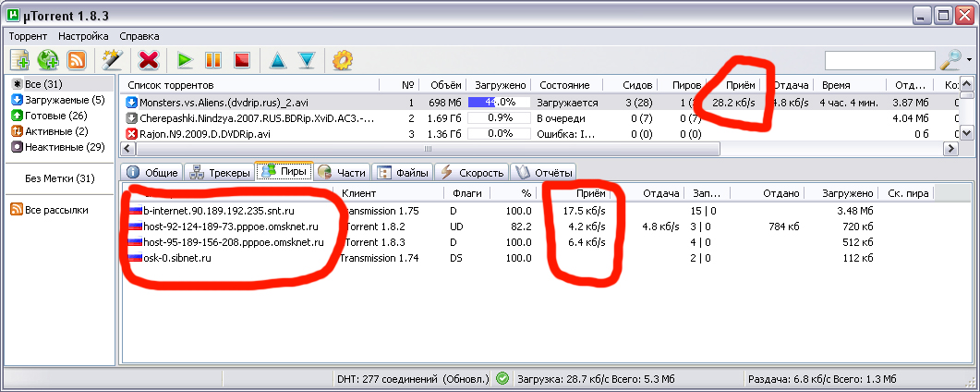Click the Create New Torrent wand icon
This screenshot has height=392, width=980.
pyautogui.click(x=111, y=60)
